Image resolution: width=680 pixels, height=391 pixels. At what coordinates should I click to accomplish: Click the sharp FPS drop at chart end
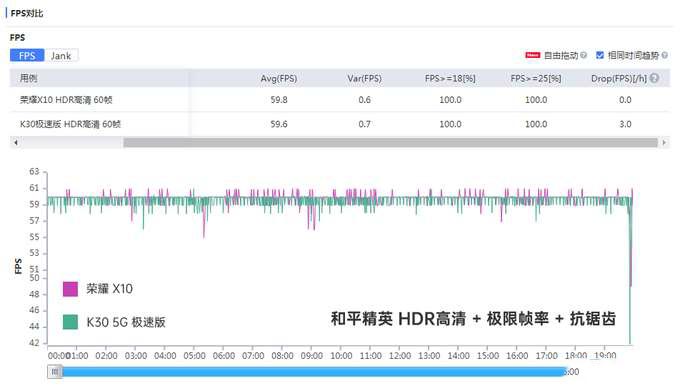[x=631, y=269]
